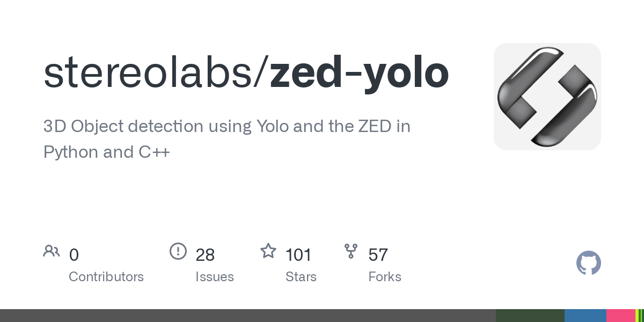Click the 101 stars count
The height and width of the screenshot is (322, 644).
298,255
